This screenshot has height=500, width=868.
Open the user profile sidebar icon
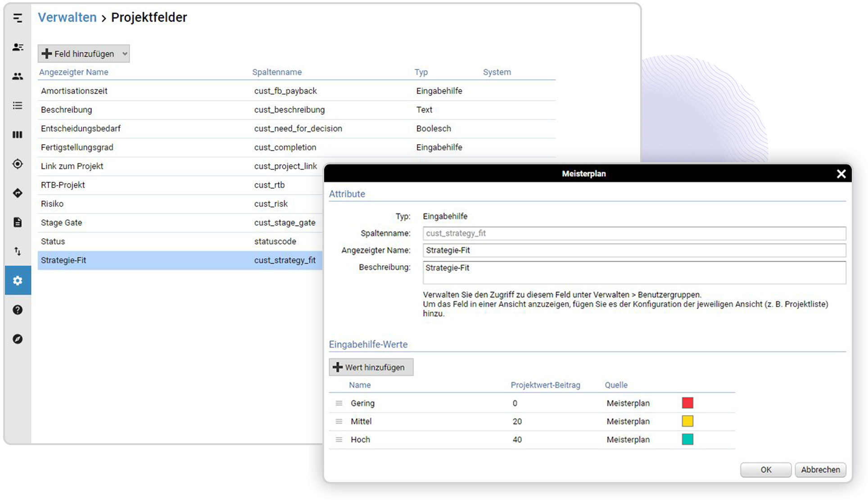point(18,47)
